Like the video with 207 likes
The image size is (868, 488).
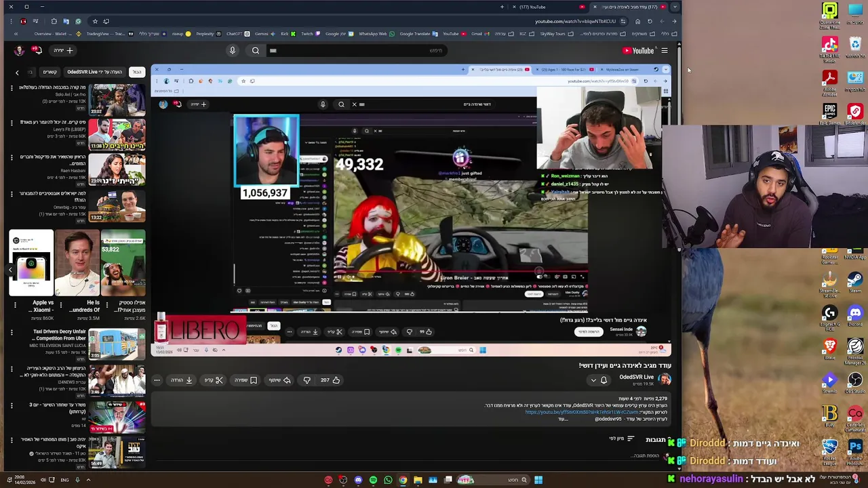(x=331, y=380)
